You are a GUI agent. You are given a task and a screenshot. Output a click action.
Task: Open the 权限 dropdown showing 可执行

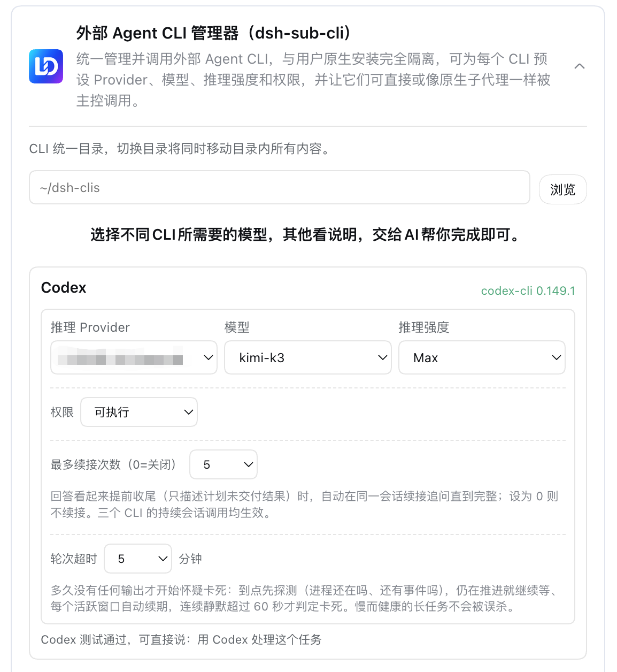139,412
